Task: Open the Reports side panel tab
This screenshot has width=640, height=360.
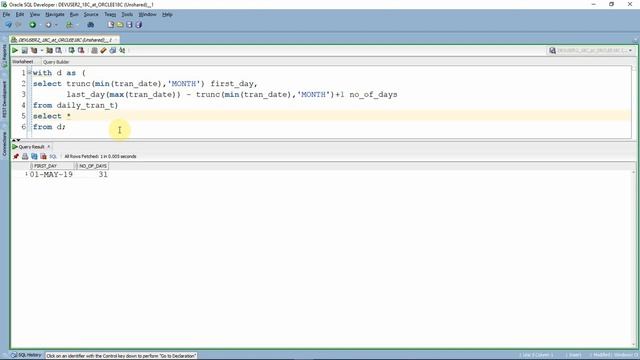Action: click(x=4, y=56)
